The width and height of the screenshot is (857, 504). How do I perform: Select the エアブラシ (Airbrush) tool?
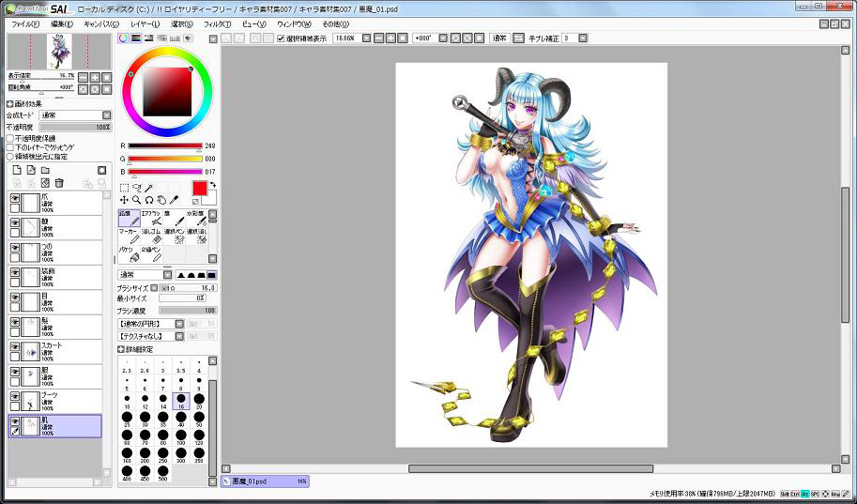pos(151,219)
